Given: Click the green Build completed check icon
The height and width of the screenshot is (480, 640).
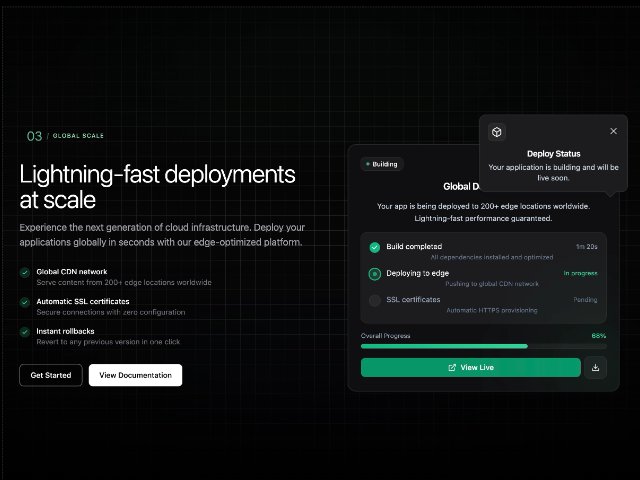Looking at the screenshot, I should pyautogui.click(x=375, y=247).
